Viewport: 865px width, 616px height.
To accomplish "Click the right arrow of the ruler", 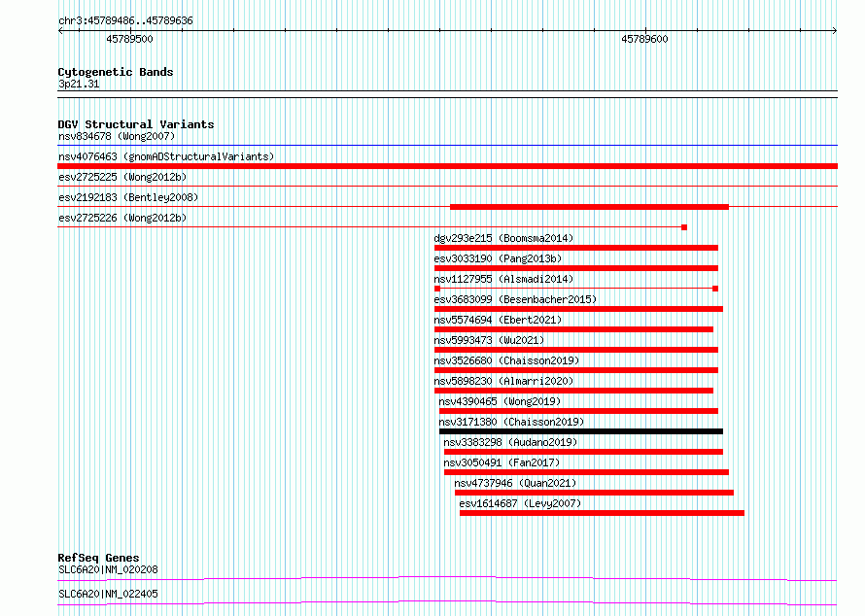I will (x=834, y=30).
